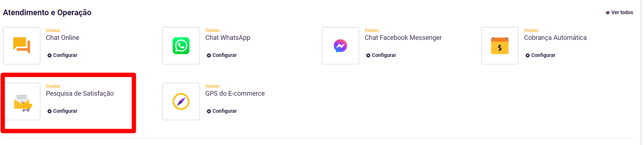Click the Pesquisa de Satisfação title
The width and height of the screenshot is (644, 145).
coord(80,94)
